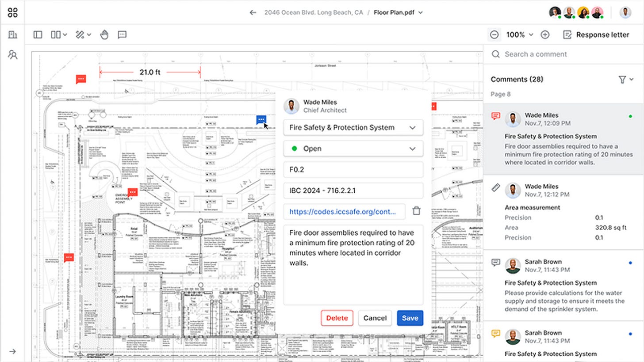This screenshot has height=362, width=644.
Task: Click the Search a comment field
Action: coord(563,54)
